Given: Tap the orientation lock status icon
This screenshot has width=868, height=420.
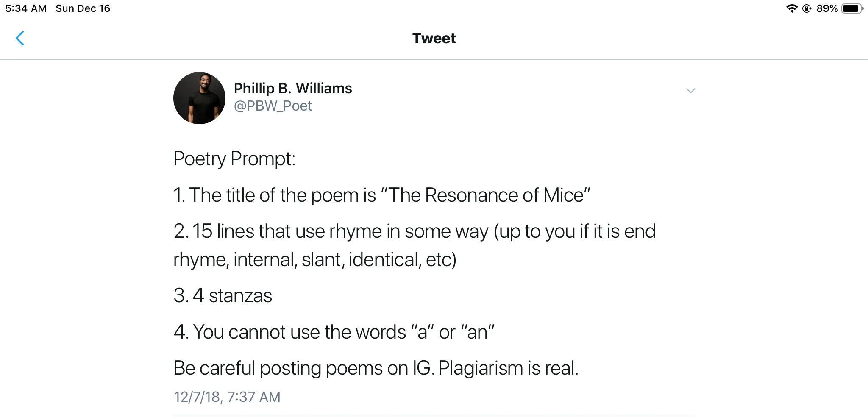Looking at the screenshot, I should (x=807, y=8).
